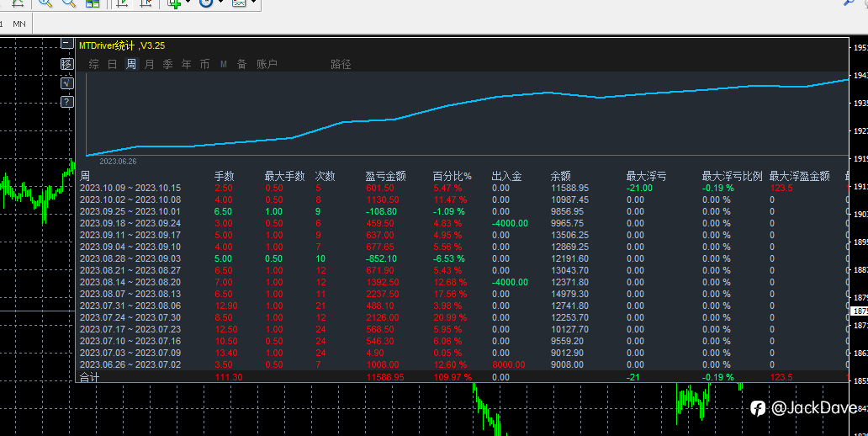Click the 20.99 % percentage value
Image resolution: width=868 pixels, height=436 pixels.
[450, 317]
